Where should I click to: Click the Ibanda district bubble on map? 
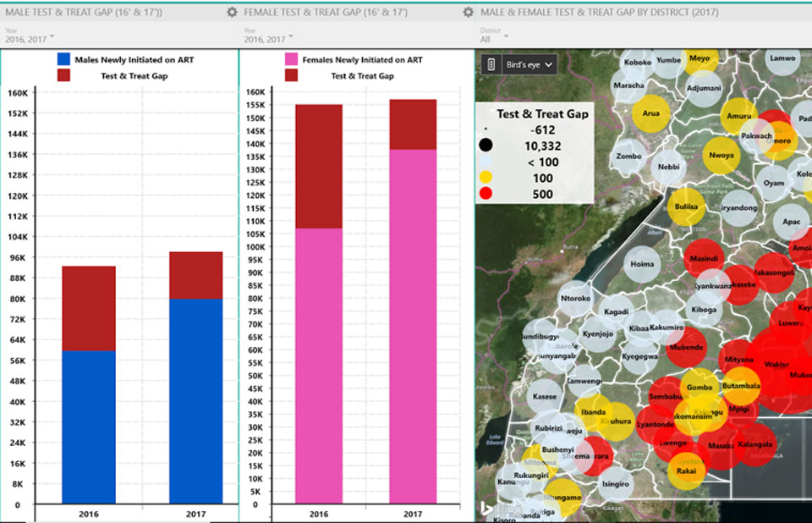[x=594, y=412]
